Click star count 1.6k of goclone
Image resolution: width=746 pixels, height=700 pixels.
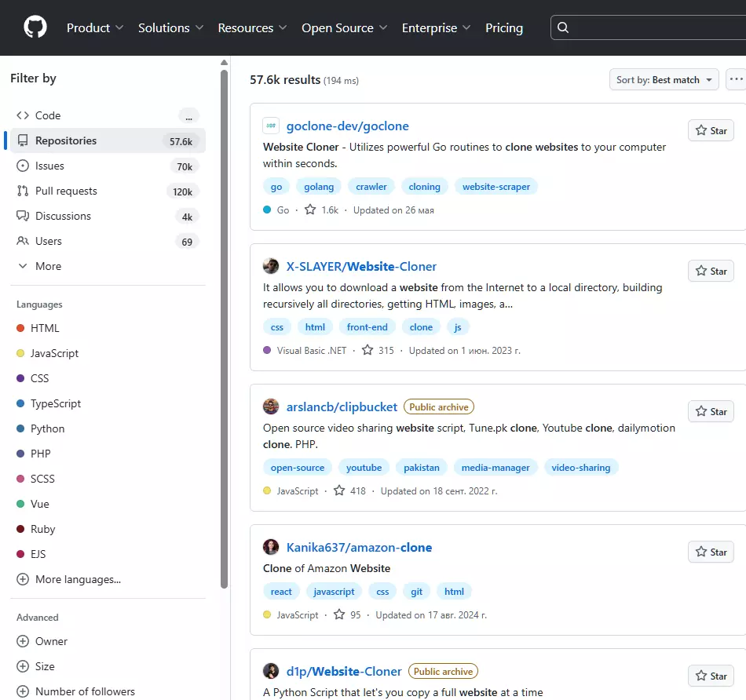coord(322,210)
